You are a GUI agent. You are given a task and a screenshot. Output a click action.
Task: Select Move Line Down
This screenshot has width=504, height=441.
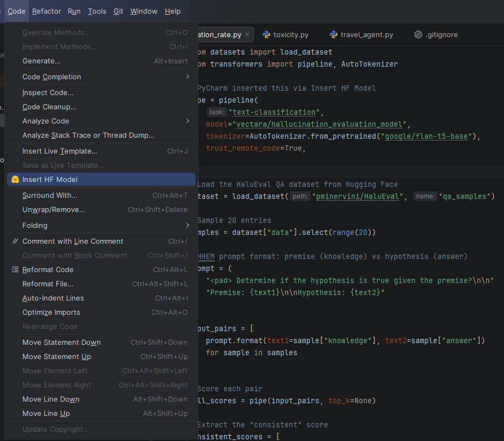[x=101, y=399]
